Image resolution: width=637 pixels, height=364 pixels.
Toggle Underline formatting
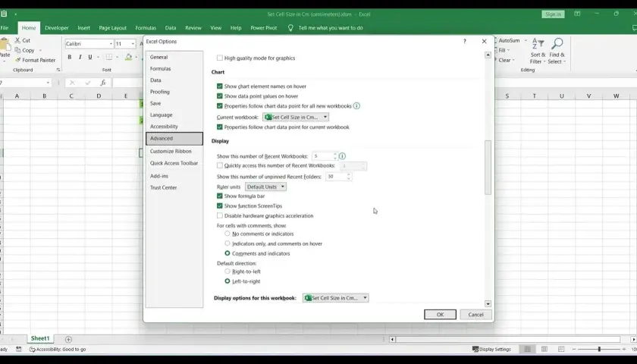click(90, 57)
